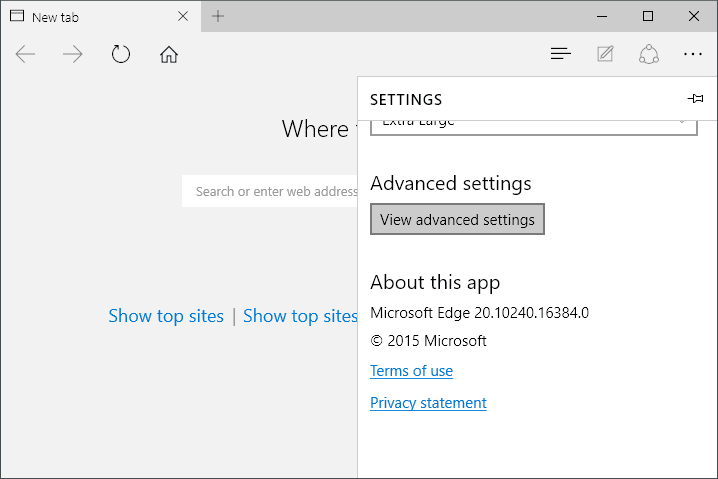This screenshot has height=479, width=718.
Task: Close the Edge window
Action: point(694,16)
